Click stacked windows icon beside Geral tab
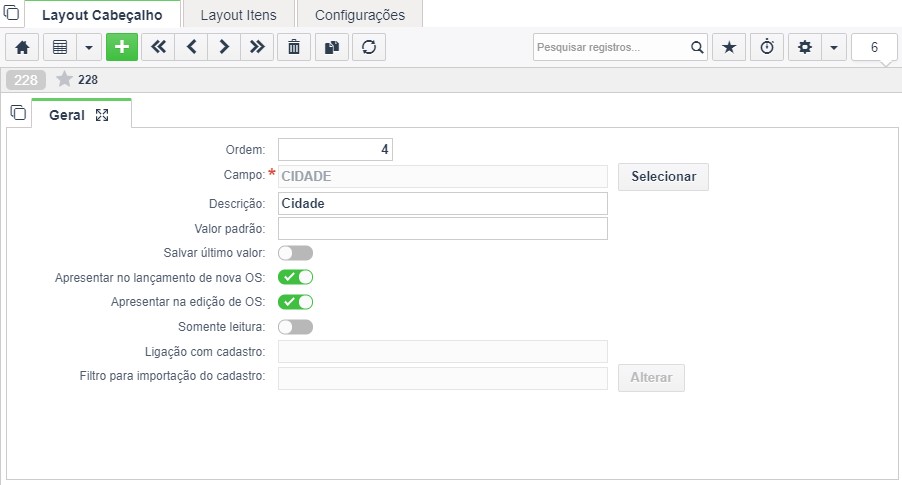Image resolution: width=902 pixels, height=485 pixels. pos(18,112)
